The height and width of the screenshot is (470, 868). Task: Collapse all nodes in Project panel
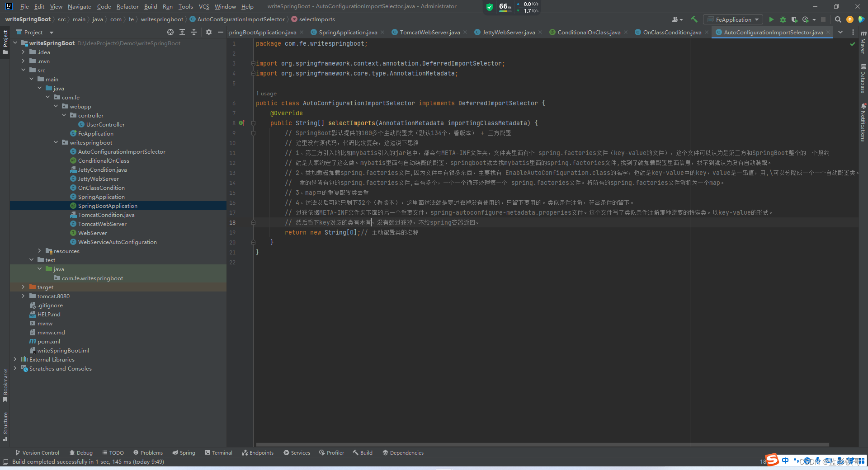coord(194,32)
